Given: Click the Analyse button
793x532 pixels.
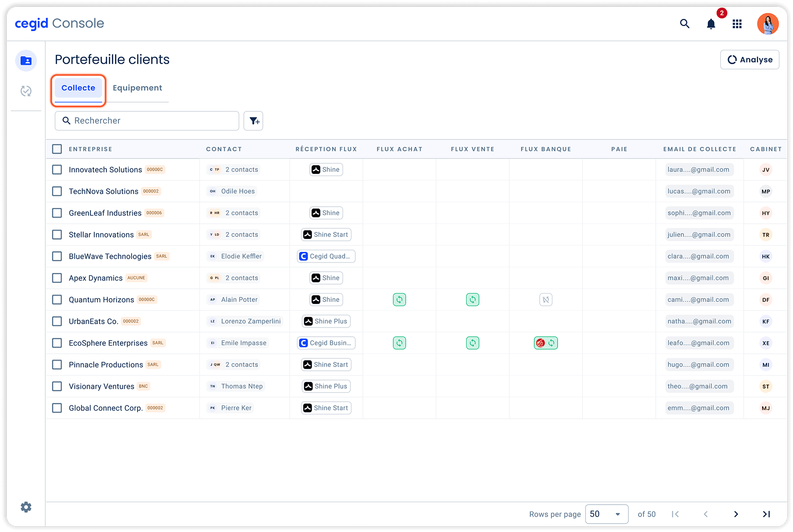Looking at the screenshot, I should (x=750, y=60).
